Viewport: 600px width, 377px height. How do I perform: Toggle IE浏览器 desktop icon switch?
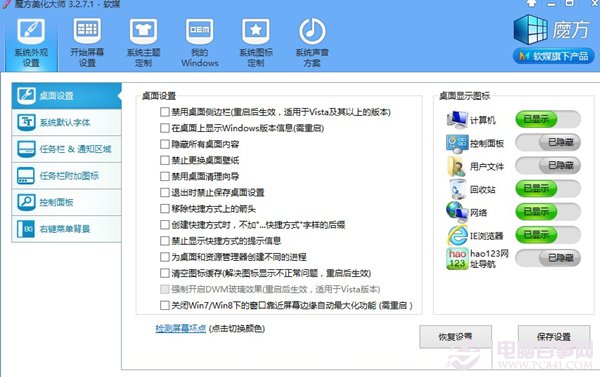[x=548, y=235]
